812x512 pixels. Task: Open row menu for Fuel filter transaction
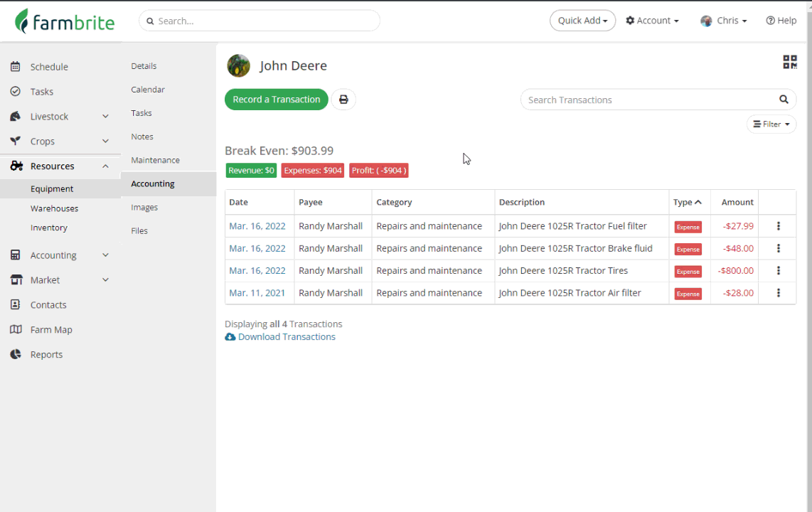tap(779, 225)
